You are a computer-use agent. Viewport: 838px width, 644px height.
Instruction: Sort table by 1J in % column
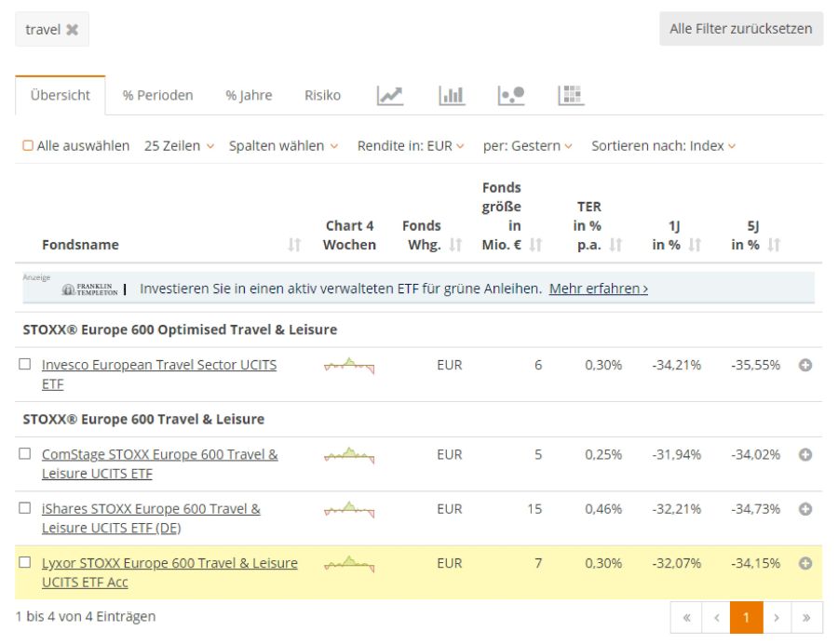695,245
